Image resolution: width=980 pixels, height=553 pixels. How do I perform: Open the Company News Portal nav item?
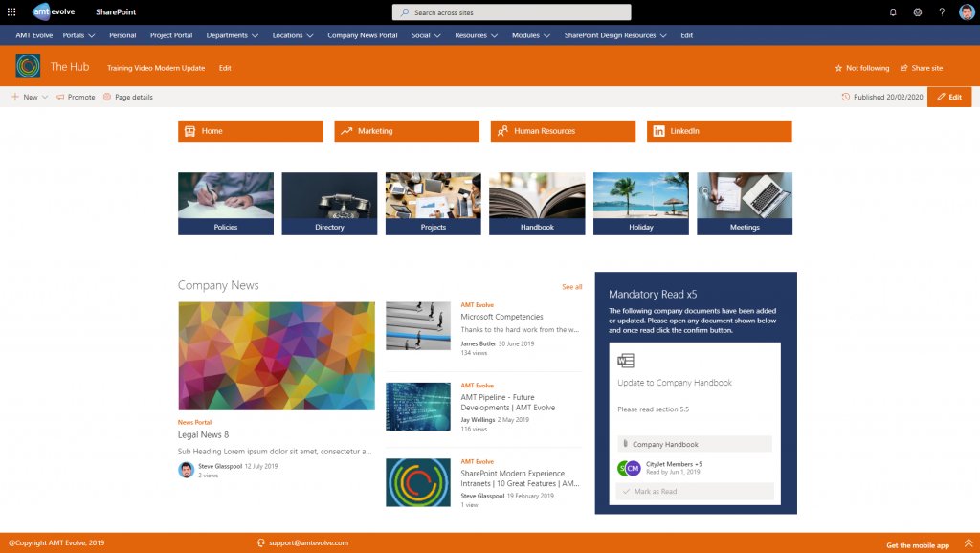click(363, 35)
